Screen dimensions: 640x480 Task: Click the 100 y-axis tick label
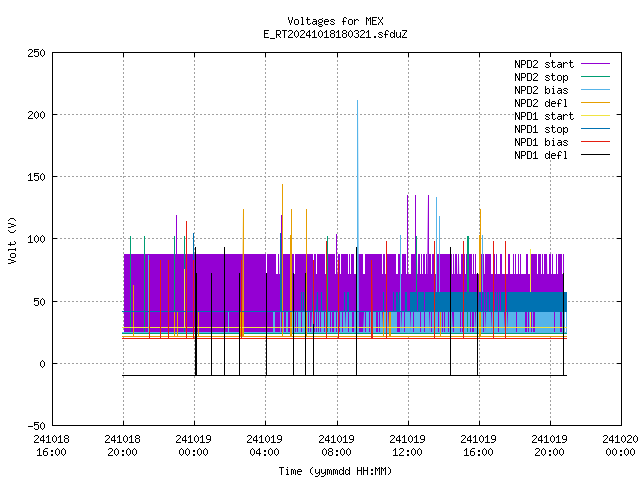(x=36, y=239)
